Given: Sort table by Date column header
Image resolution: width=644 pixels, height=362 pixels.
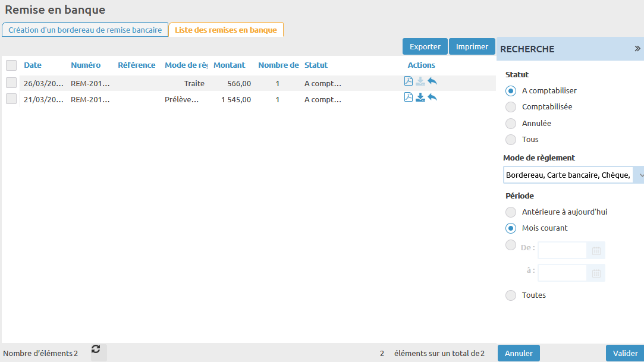Looking at the screenshot, I should 33,65.
